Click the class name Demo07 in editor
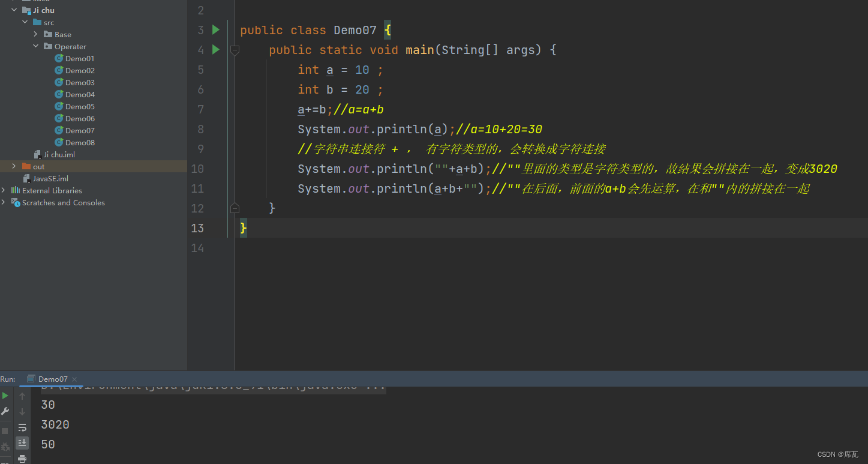Image resolution: width=868 pixels, height=464 pixels. click(x=355, y=30)
